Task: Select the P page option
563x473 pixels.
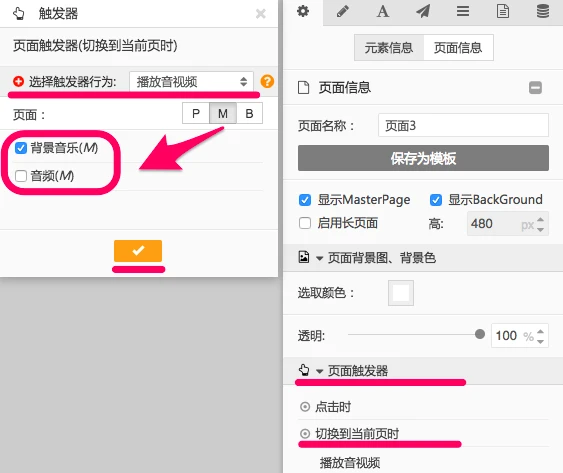Action: point(196,113)
